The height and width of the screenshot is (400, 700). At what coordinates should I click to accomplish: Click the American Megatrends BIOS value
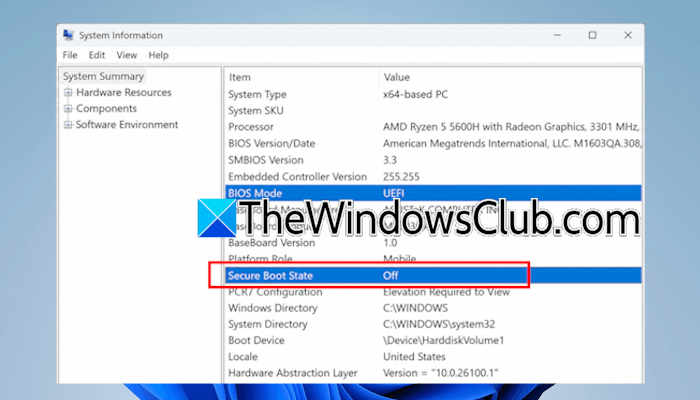tap(512, 143)
